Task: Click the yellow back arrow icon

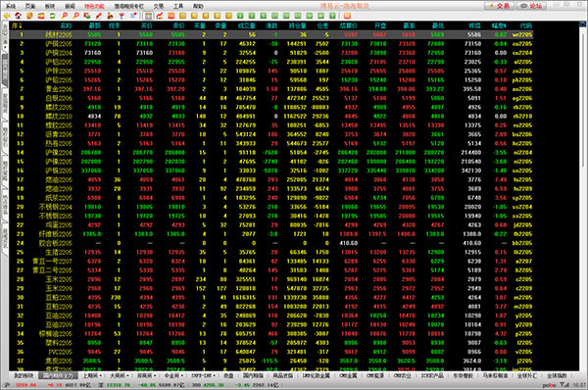Action: pyautogui.click(x=7, y=16)
